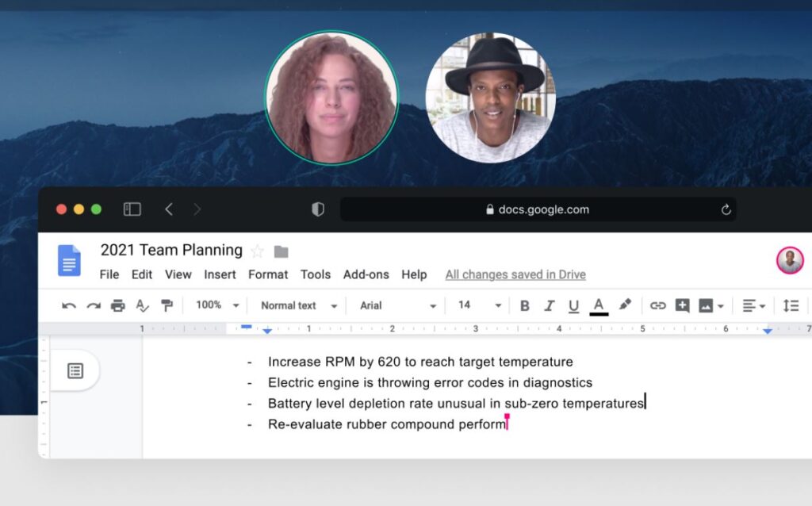Expand the Normal text style dropdown

(x=298, y=305)
